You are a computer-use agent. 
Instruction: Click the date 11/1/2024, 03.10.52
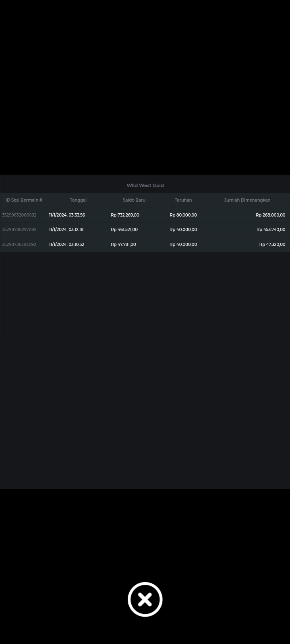coord(66,244)
